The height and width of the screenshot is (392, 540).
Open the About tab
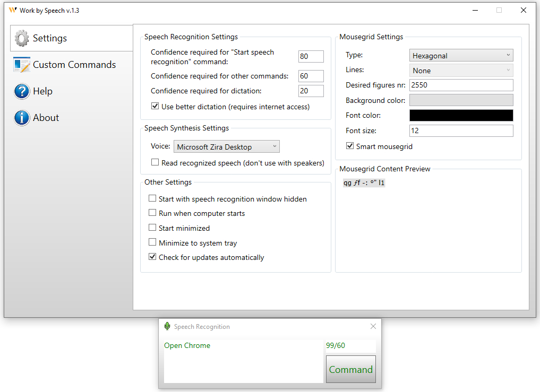[46, 118]
